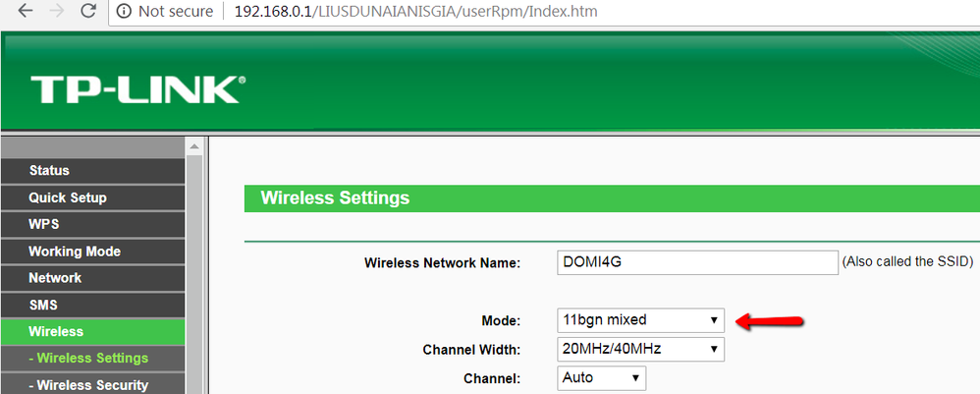Select WPS in the sidebar
Image resolution: width=980 pixels, height=394 pixels.
point(92,225)
